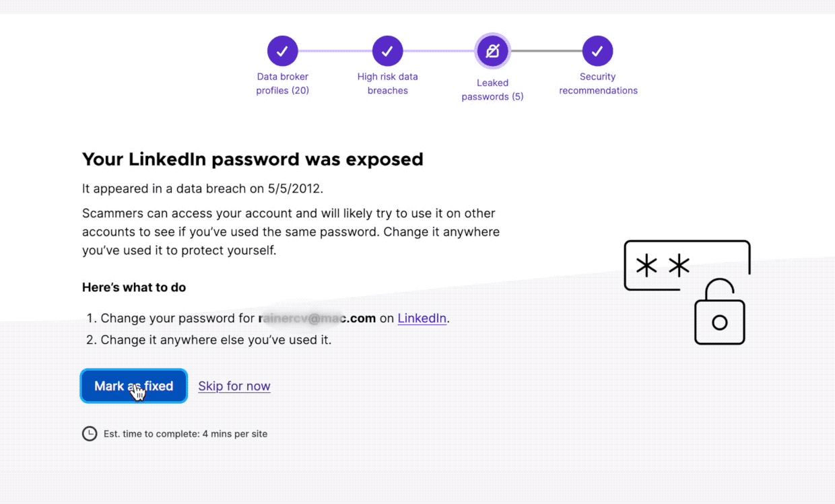The width and height of the screenshot is (835, 504).
Task: Click the 'Your LinkedIn password was exposed' heading
Action: (253, 159)
